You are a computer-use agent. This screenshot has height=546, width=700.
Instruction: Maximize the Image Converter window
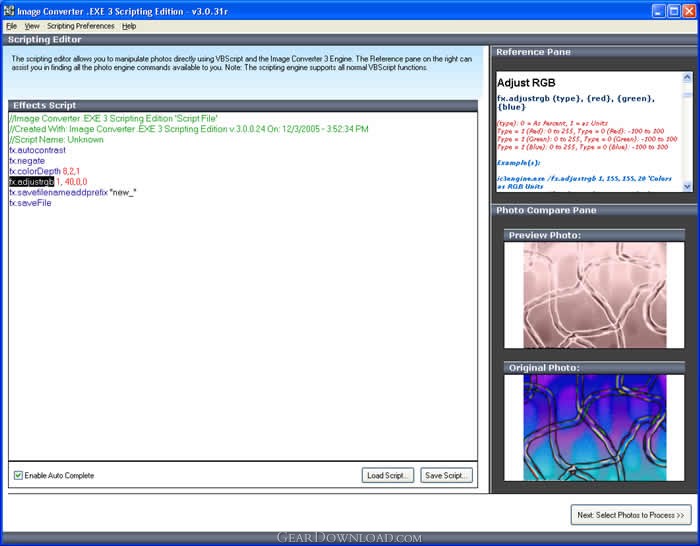pyautogui.click(x=674, y=11)
